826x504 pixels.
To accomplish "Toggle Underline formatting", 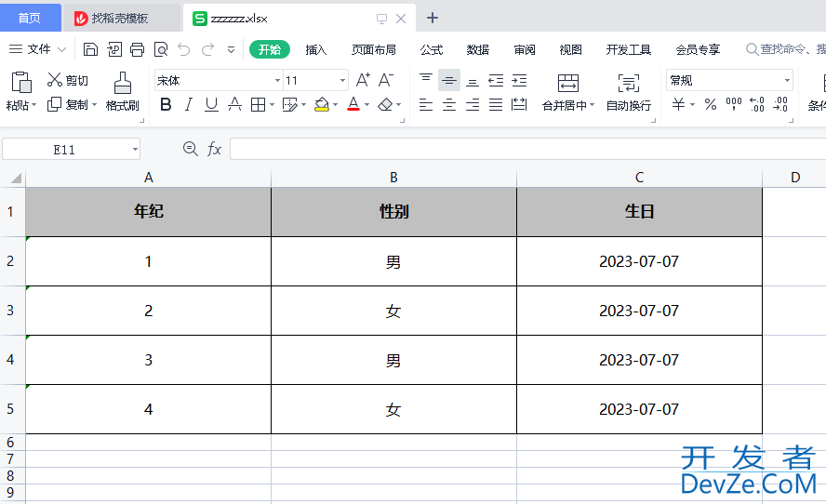I will pyautogui.click(x=211, y=104).
